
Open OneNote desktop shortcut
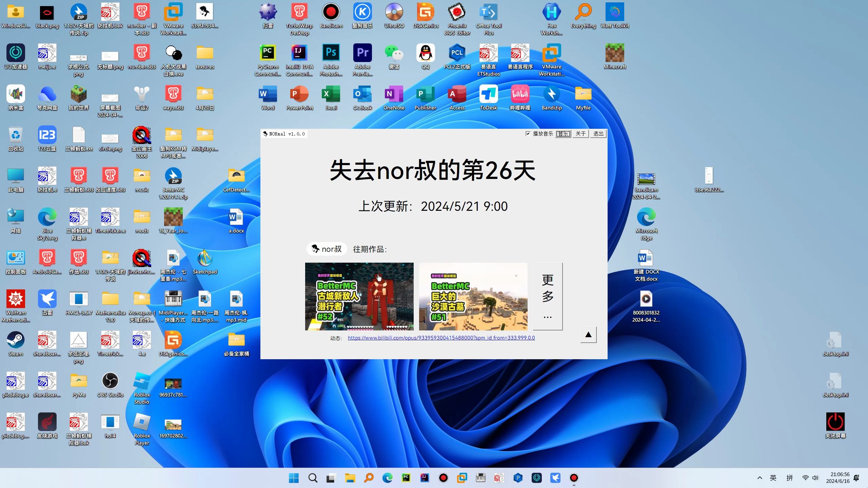(x=394, y=98)
